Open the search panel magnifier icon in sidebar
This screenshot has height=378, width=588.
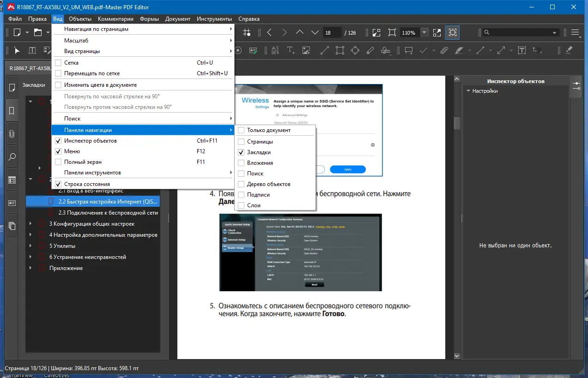[12, 157]
